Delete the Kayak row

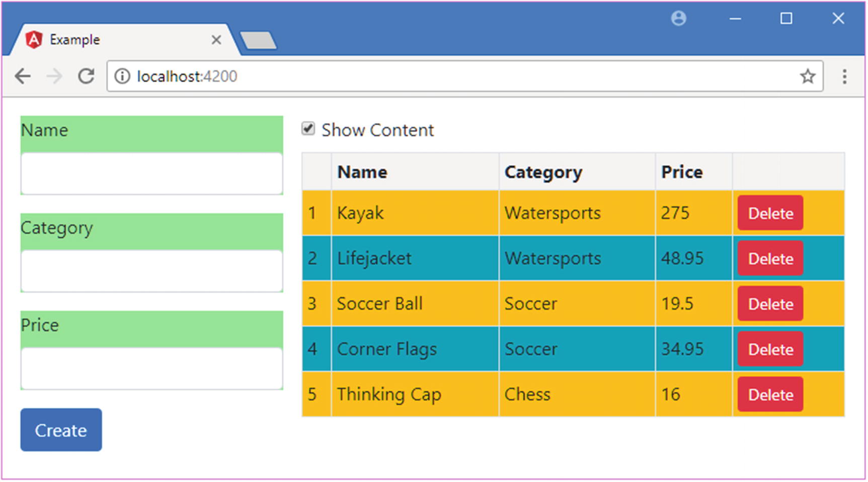770,213
